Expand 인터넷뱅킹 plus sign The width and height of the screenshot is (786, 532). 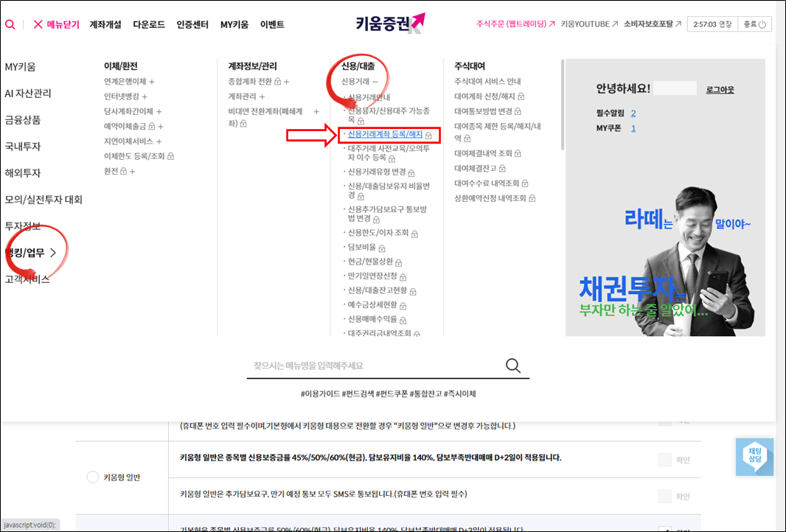point(145,97)
